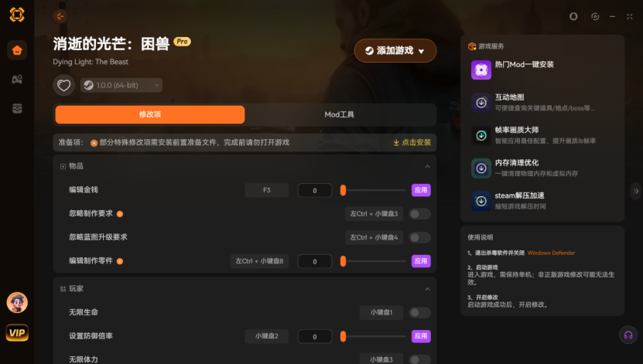This screenshot has height=364, width=643.
Task: Enable the 忽略制作要求 toggle
Action: coord(419,214)
